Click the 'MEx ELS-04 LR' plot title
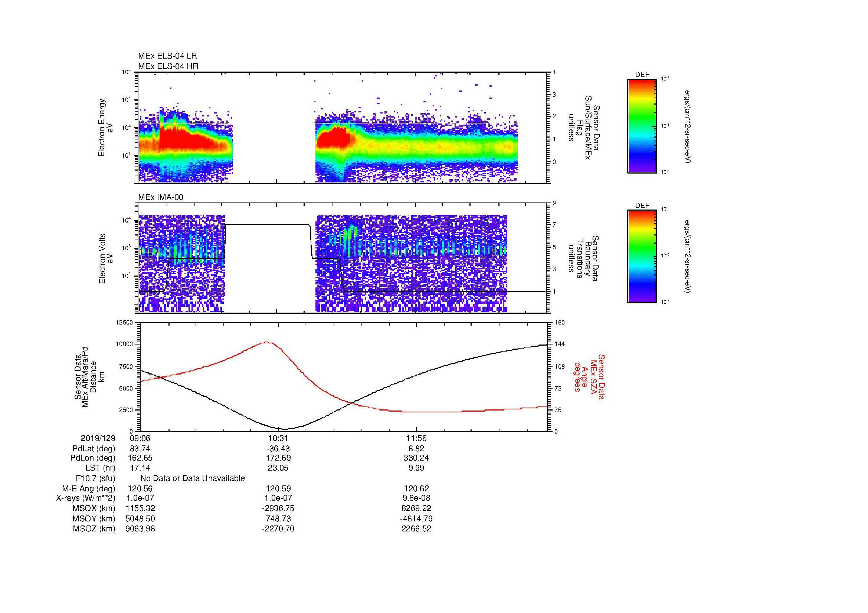This screenshot has height=613, width=868. coord(167,56)
